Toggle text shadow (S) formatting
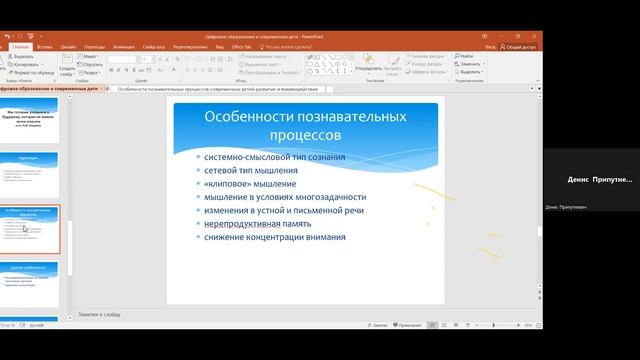The image size is (640, 360). click(134, 70)
